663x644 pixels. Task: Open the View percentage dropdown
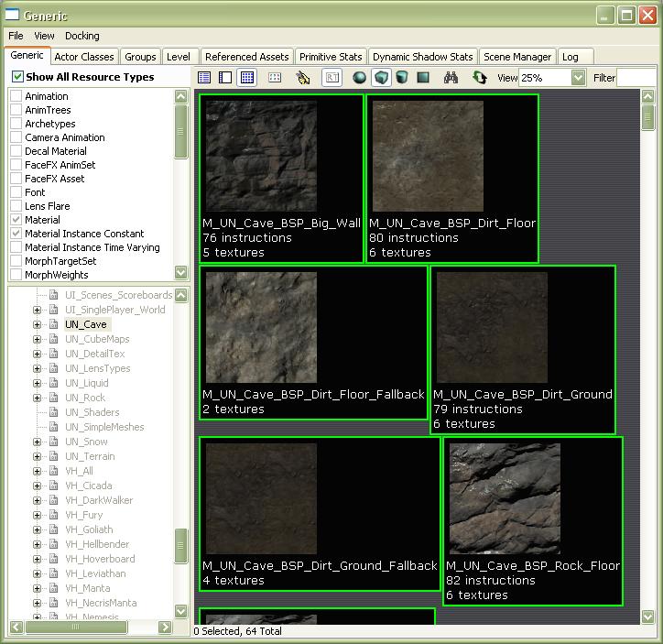[x=578, y=78]
